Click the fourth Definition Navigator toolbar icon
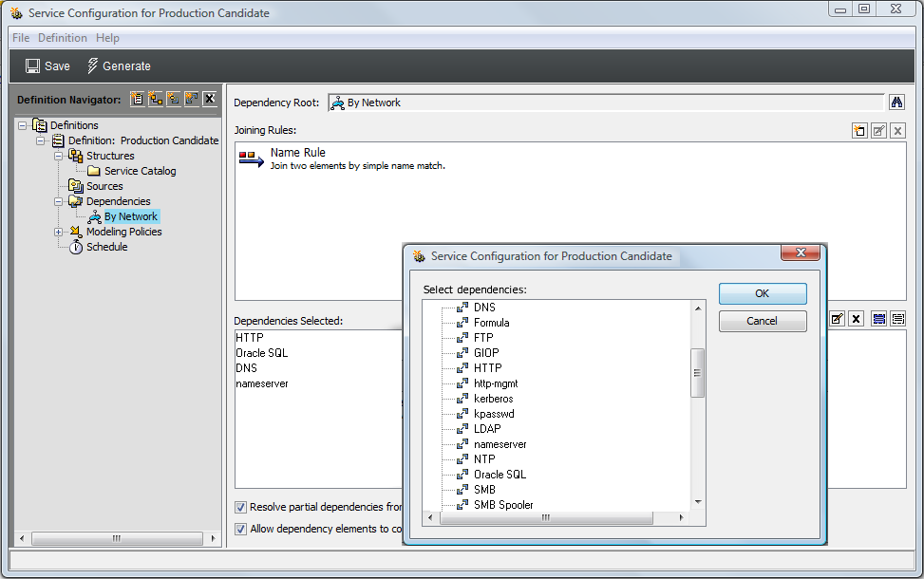This screenshot has width=924, height=579. (192, 99)
